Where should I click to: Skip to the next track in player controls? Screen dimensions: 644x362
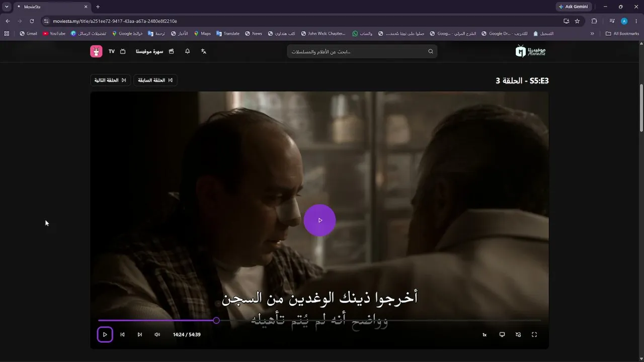click(140, 334)
